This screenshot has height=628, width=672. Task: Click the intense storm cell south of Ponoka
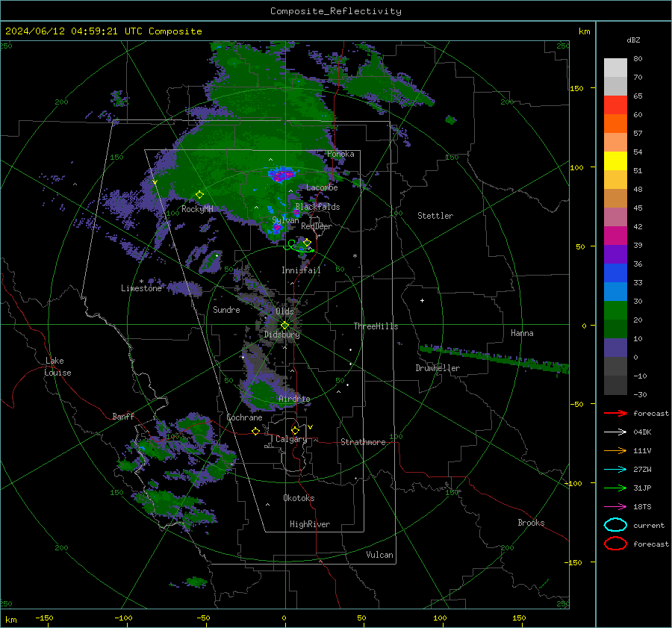pos(281,175)
